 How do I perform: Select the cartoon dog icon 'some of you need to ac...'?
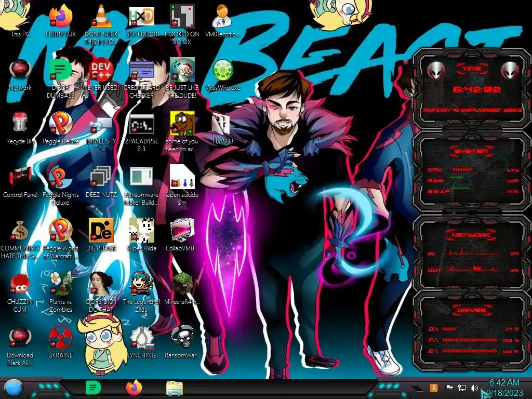pos(182,123)
